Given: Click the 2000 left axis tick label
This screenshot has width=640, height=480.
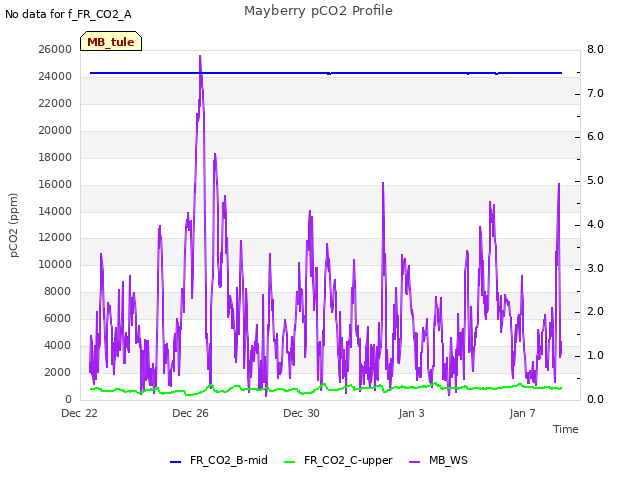Looking at the screenshot, I should (58, 372).
